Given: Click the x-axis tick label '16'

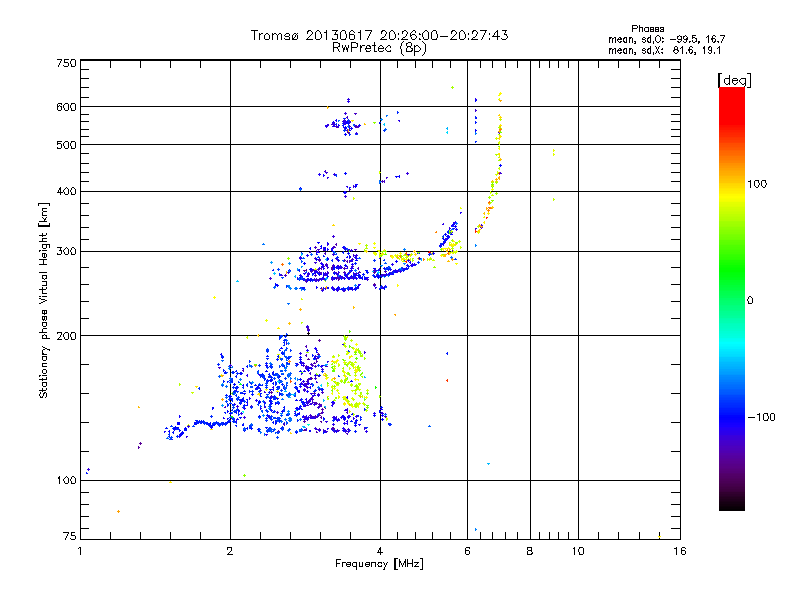Looking at the screenshot, I should click(680, 551).
